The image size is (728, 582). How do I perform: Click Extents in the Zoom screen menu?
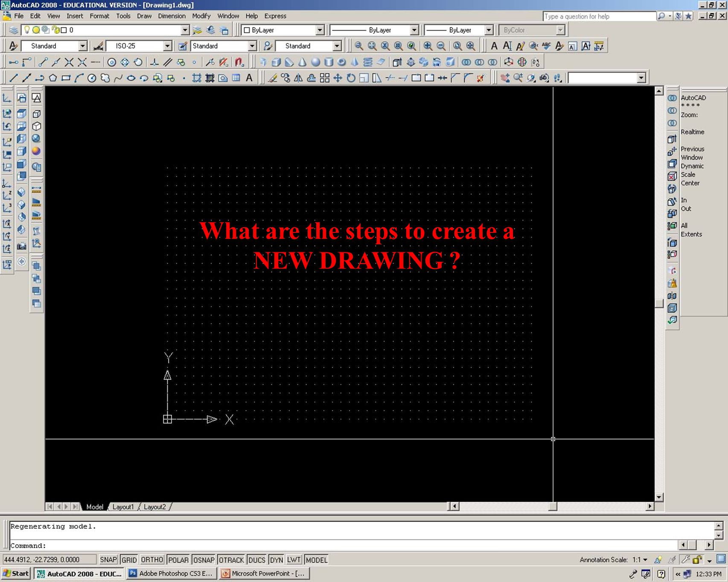click(x=691, y=235)
